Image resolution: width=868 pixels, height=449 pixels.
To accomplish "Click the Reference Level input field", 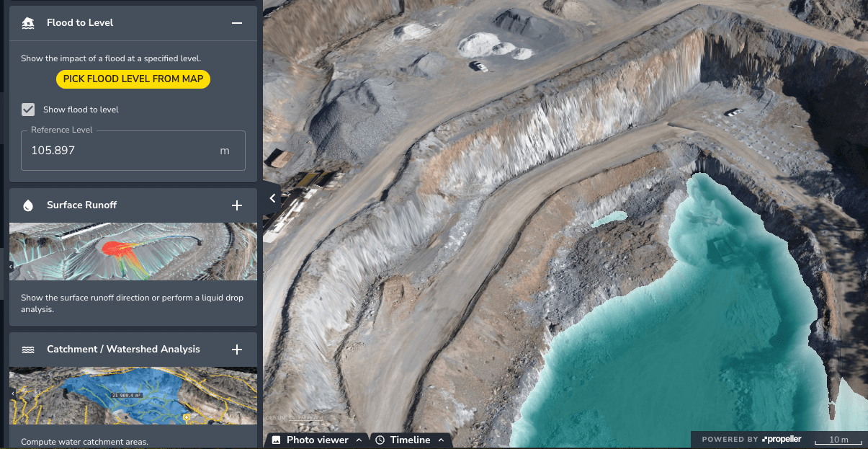I will tap(122, 151).
